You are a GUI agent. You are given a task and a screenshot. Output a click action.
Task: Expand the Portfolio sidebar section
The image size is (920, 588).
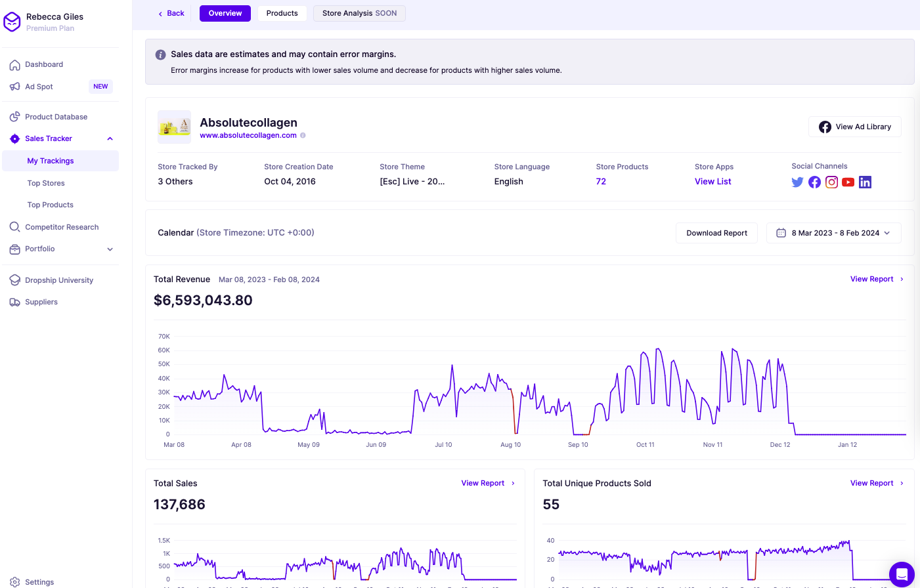[110, 249]
